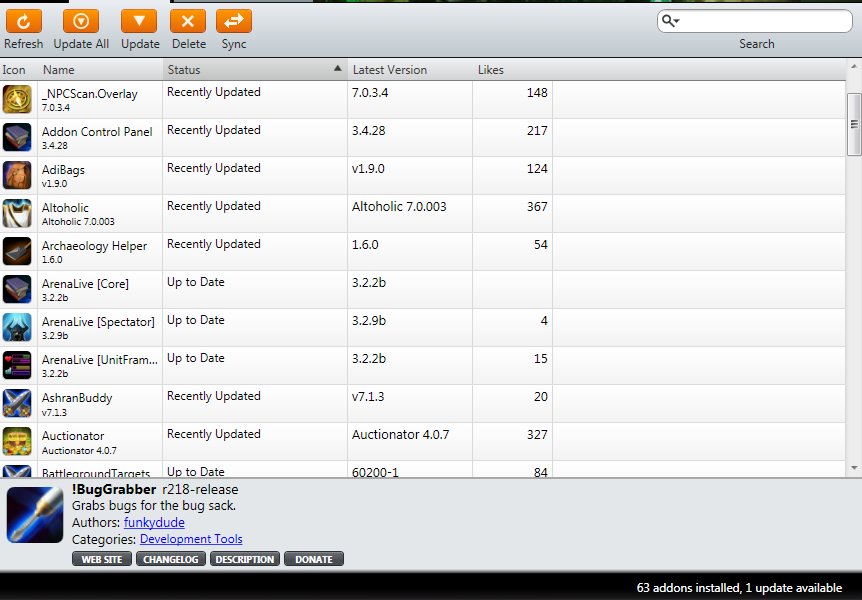The image size is (862, 600).
Task: Open the funkydude author link
Action: coord(154,522)
